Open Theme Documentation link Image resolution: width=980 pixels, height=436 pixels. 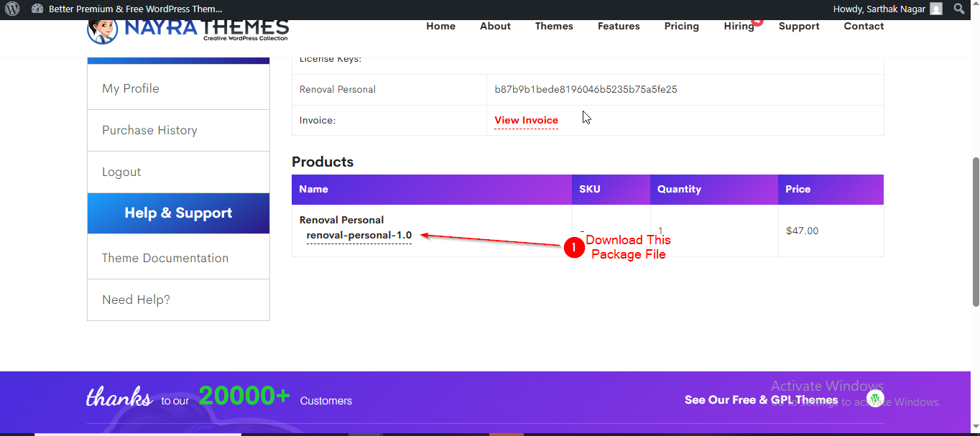click(x=165, y=258)
